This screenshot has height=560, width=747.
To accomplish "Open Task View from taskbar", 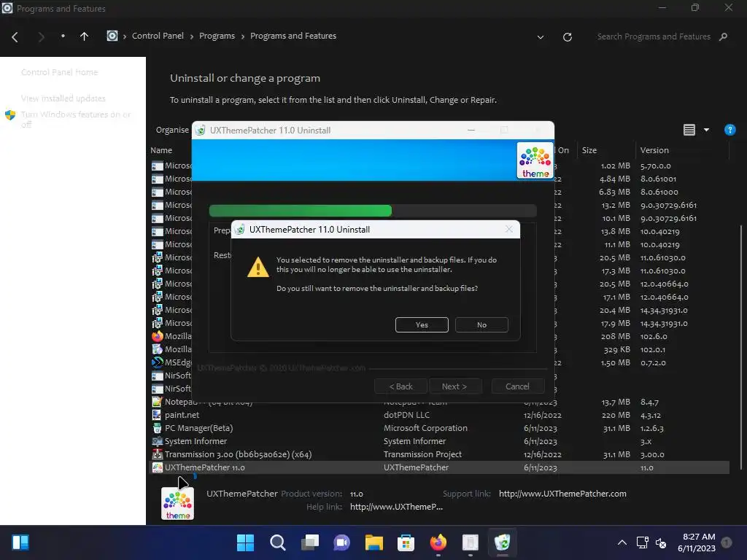I will click(309, 542).
